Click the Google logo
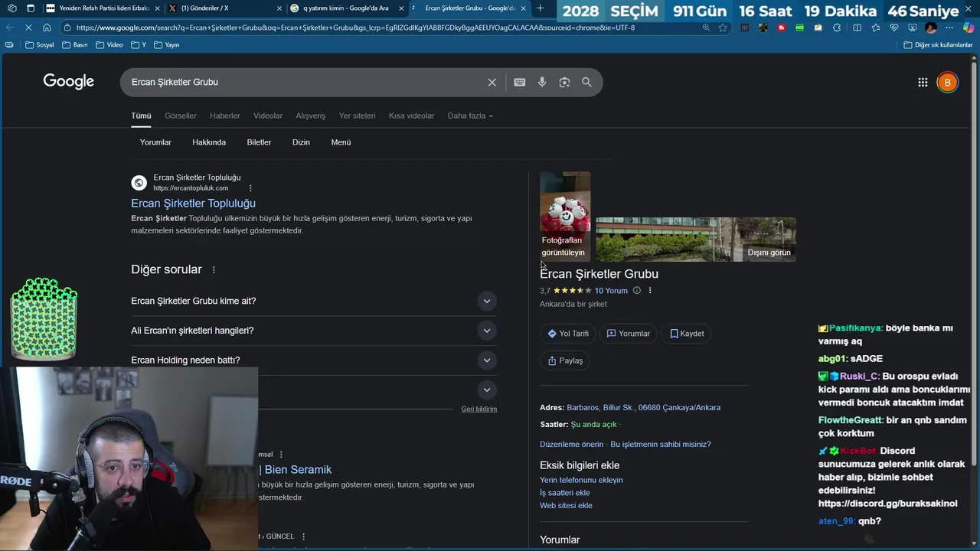Screen dimensions: 980x551 coord(68,81)
